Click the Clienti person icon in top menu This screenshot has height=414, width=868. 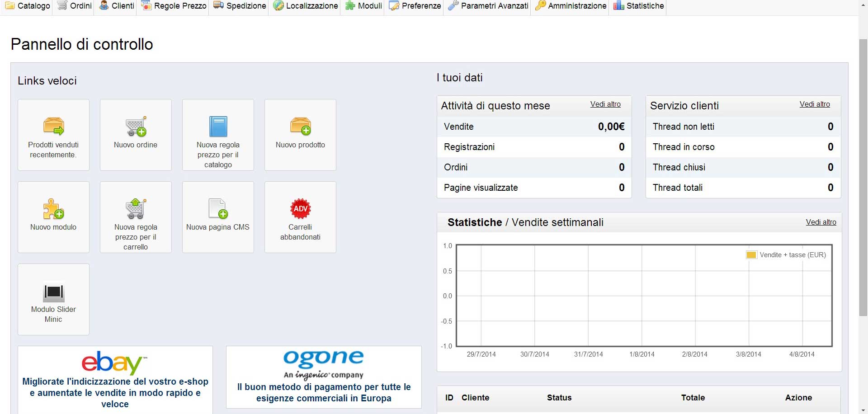pyautogui.click(x=104, y=5)
